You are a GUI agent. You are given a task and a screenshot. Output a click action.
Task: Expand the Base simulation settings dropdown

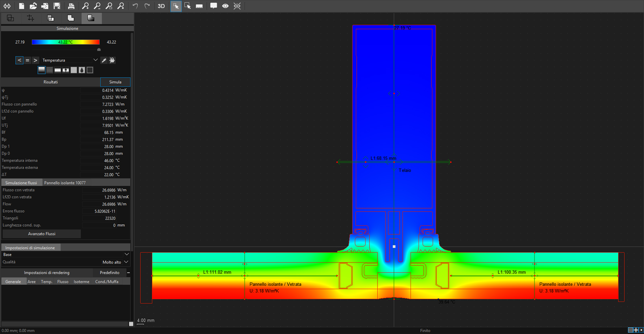pyautogui.click(x=66, y=254)
